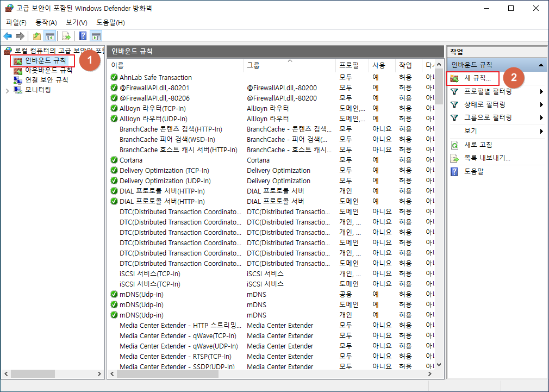Screen dimensions: 549x392
Task: Open the 보기 submenu in actions pane
Action: 497,131
